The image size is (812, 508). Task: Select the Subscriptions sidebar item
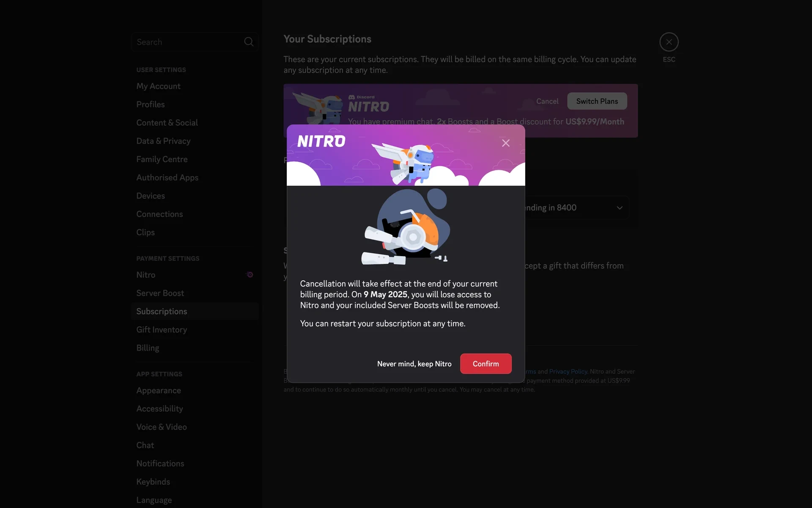(x=195, y=311)
